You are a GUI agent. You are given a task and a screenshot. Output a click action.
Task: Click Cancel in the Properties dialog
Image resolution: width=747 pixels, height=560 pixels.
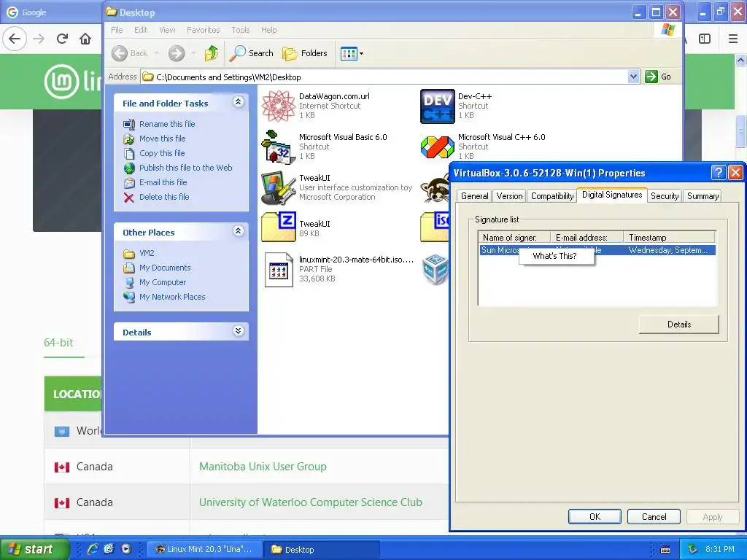[654, 517]
